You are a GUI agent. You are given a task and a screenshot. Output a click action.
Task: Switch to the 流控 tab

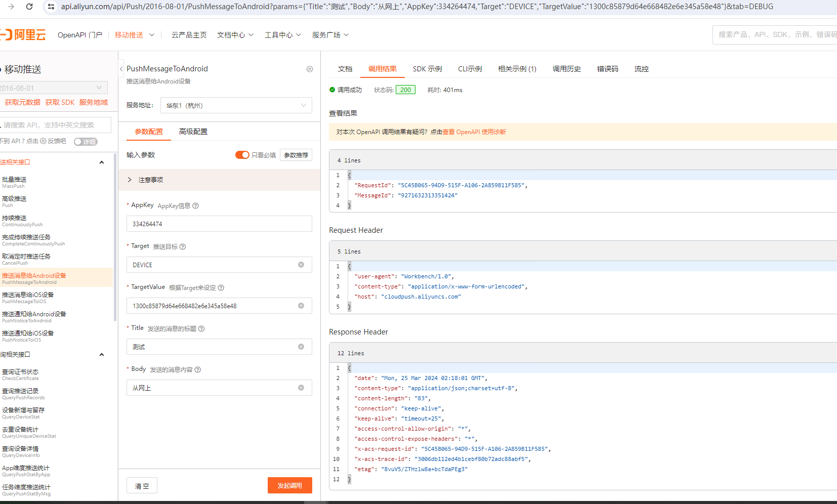(x=642, y=69)
